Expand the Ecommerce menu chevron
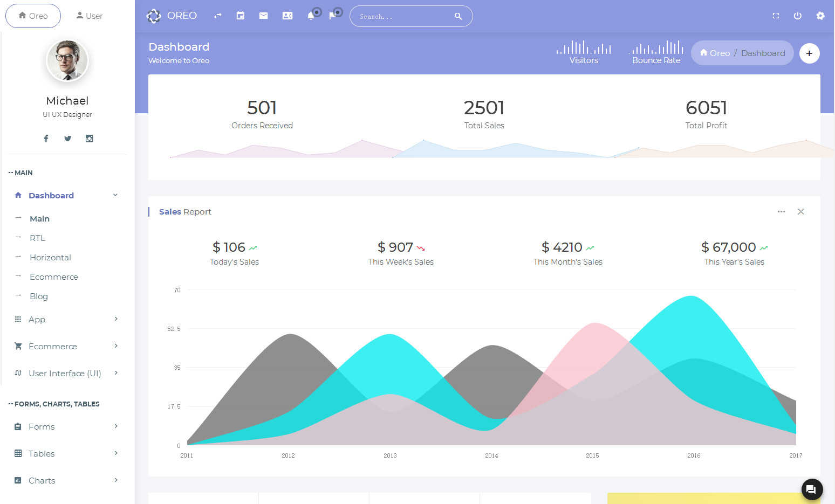This screenshot has height=504, width=835. 116,346
